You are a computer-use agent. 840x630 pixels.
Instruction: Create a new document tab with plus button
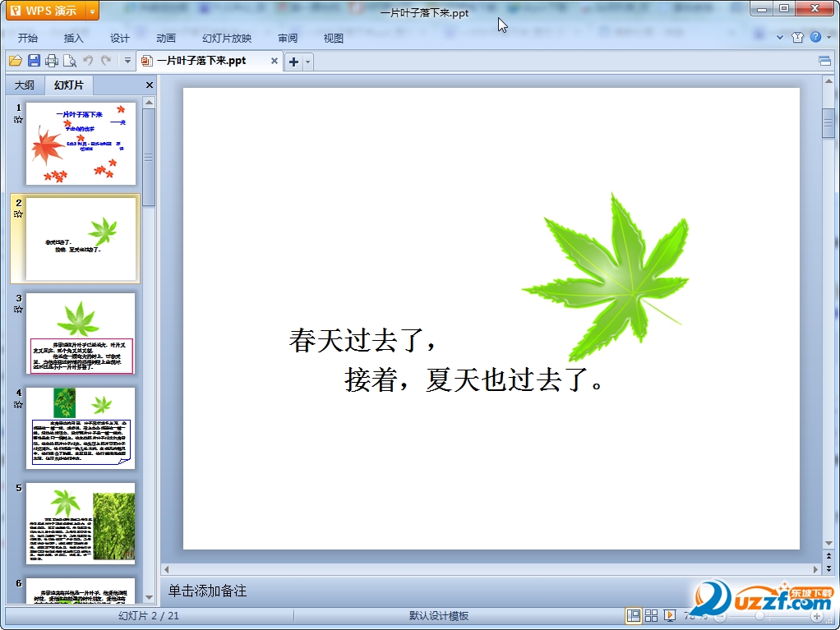pos(293,62)
